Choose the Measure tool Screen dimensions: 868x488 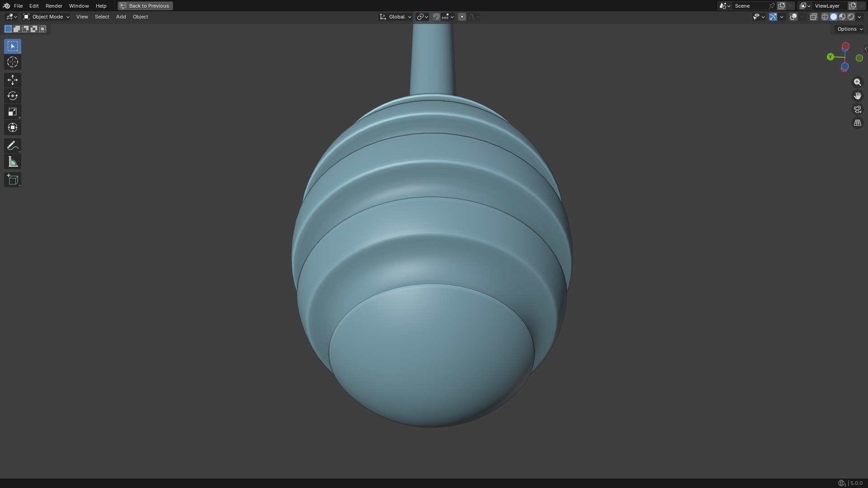[13, 162]
